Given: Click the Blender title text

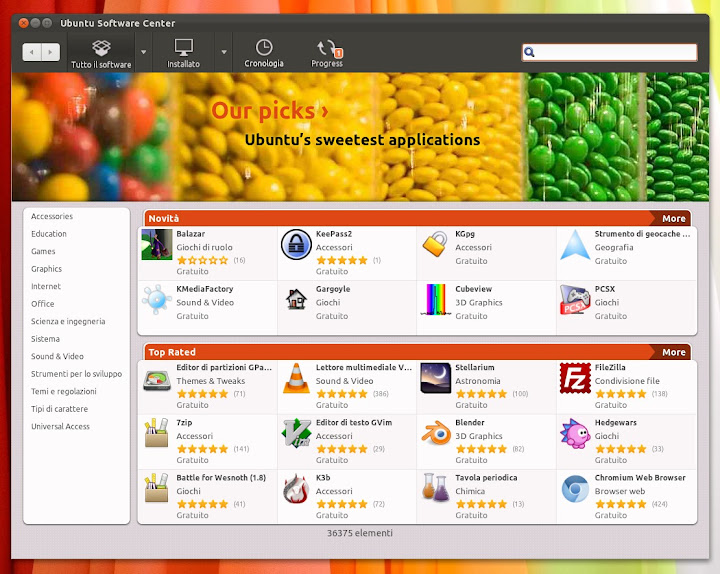Looking at the screenshot, I should pos(470,422).
